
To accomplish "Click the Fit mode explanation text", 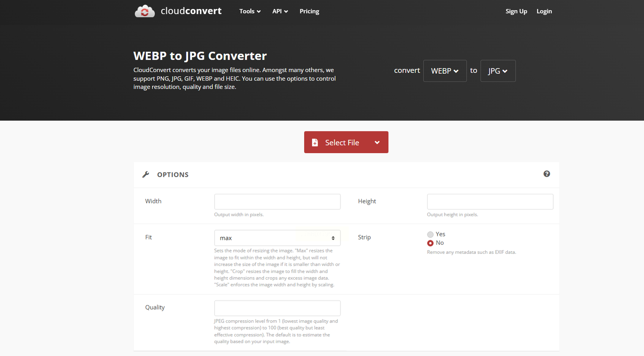I will coord(277,268).
